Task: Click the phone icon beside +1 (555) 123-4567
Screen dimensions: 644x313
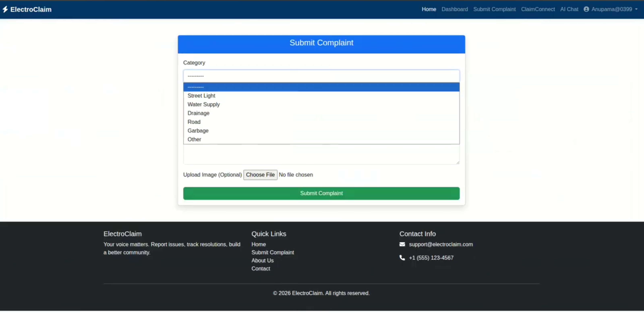Action: pyautogui.click(x=402, y=257)
